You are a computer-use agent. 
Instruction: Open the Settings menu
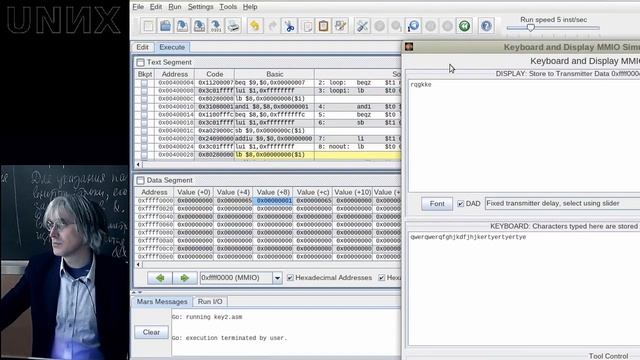pos(200,7)
